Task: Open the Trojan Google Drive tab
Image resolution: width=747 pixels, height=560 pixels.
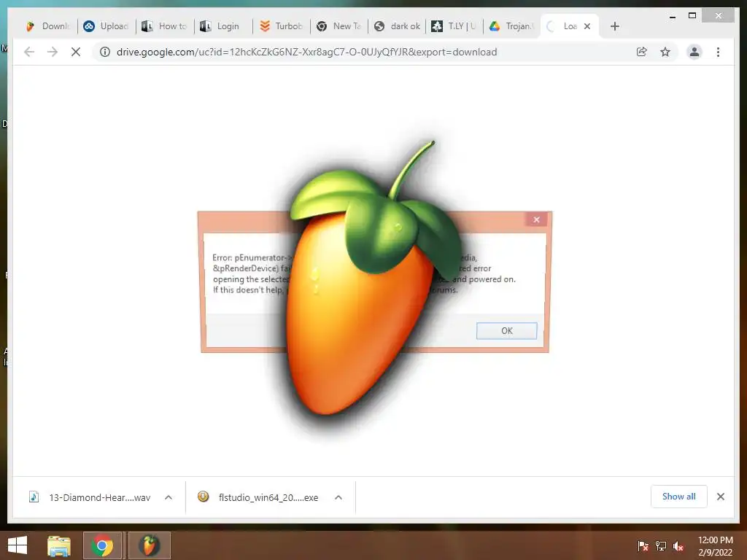Action: (513, 26)
